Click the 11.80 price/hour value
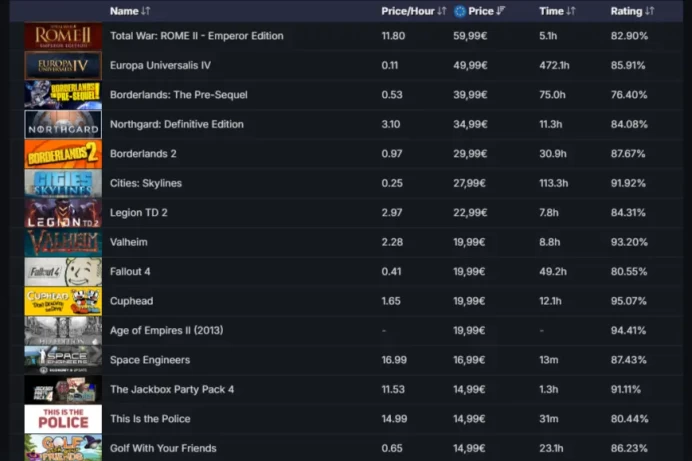The width and height of the screenshot is (692, 461). coord(393,36)
